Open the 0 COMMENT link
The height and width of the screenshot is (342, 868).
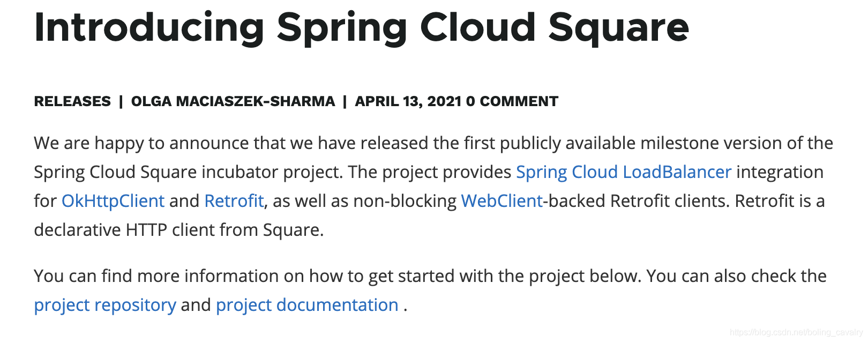click(x=512, y=101)
